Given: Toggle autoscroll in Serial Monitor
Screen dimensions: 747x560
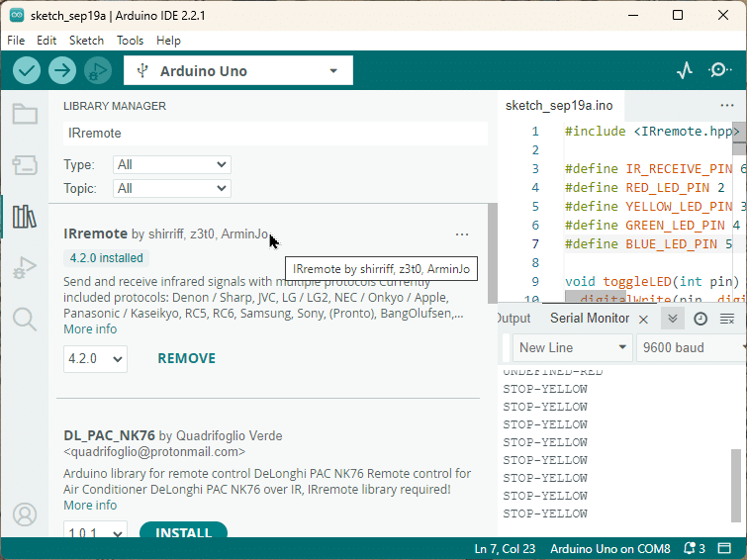Looking at the screenshot, I should [673, 319].
